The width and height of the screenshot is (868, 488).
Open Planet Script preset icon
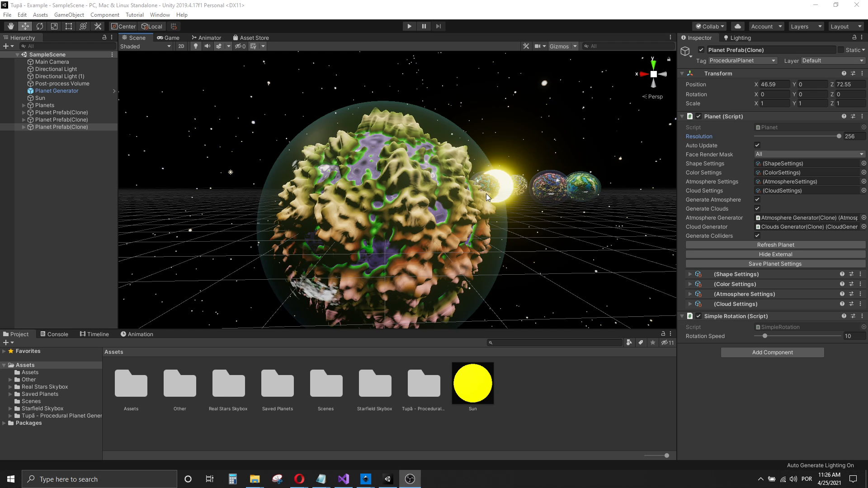pyautogui.click(x=853, y=116)
